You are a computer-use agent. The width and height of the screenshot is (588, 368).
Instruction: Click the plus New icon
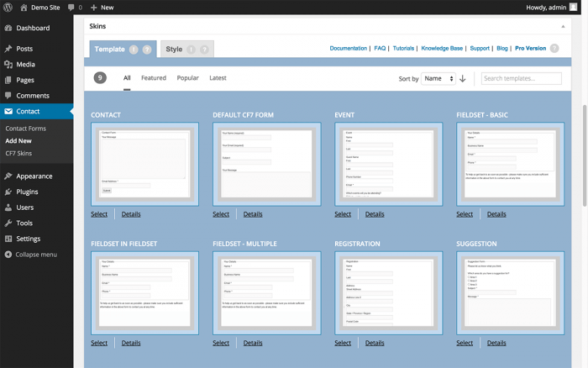click(x=94, y=8)
